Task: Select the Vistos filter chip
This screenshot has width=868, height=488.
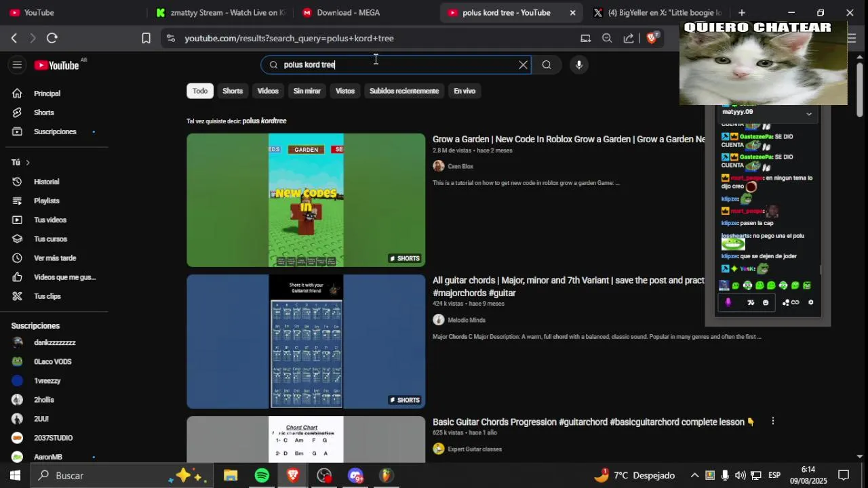Action: [345, 91]
